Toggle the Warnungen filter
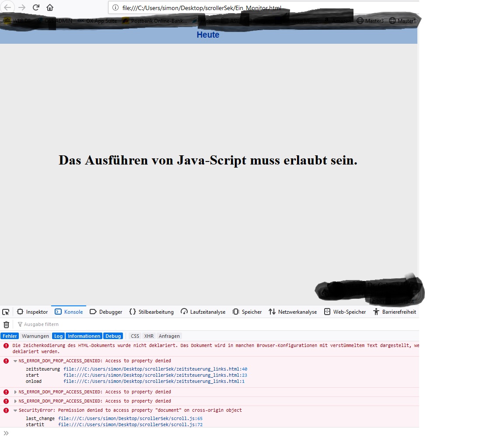Image resolution: width=504 pixels, height=438 pixels. [x=35, y=336]
